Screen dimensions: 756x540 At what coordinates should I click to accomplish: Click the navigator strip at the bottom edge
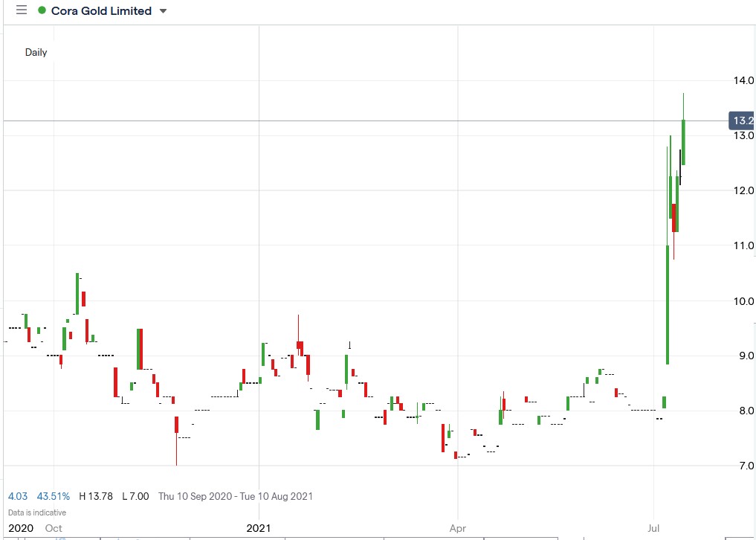pyautogui.click(x=372, y=538)
